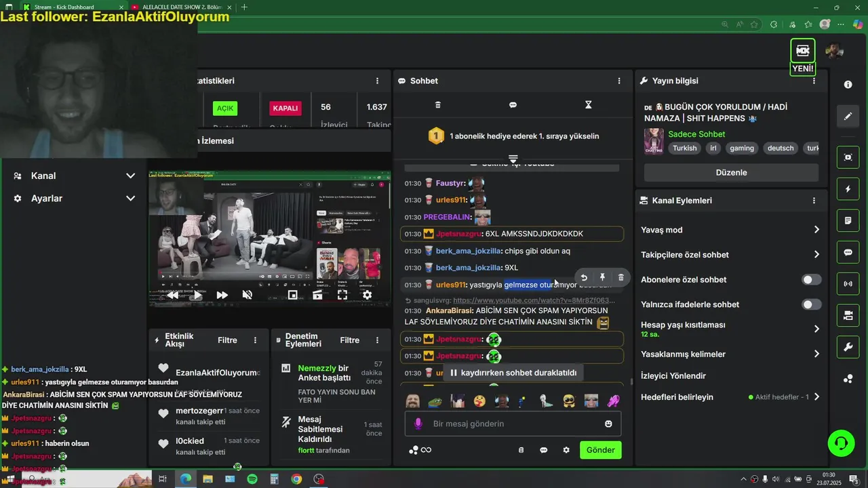Click the Bir mesaj gönderin input field
The height and width of the screenshot is (488, 868).
coord(513,424)
